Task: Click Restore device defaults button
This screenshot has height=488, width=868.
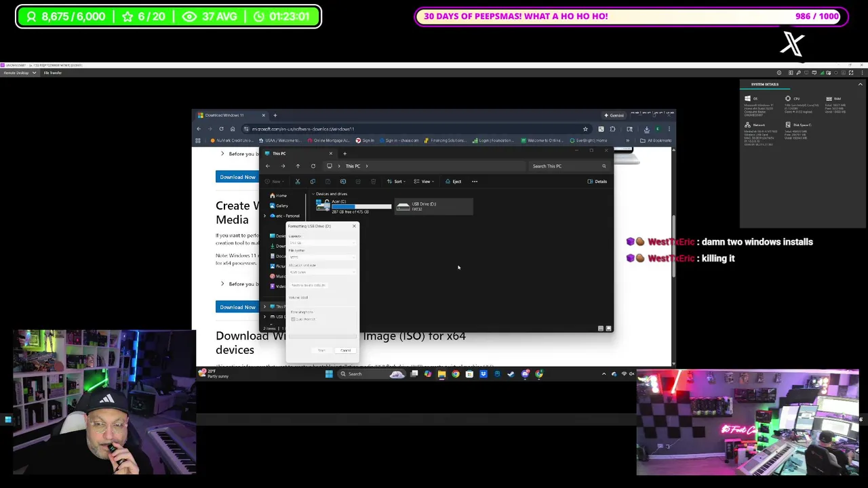Action: tap(309, 285)
